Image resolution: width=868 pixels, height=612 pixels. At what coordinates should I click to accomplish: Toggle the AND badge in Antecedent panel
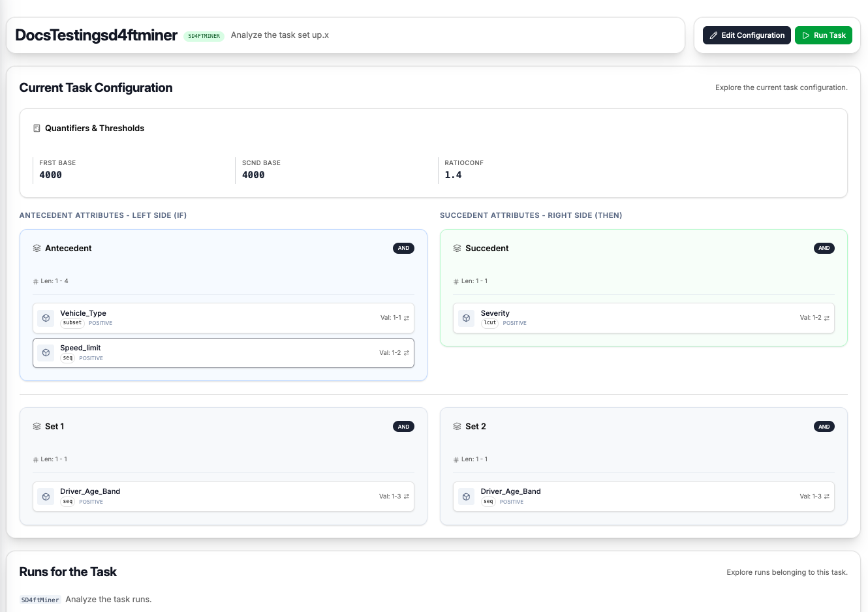pyautogui.click(x=403, y=249)
